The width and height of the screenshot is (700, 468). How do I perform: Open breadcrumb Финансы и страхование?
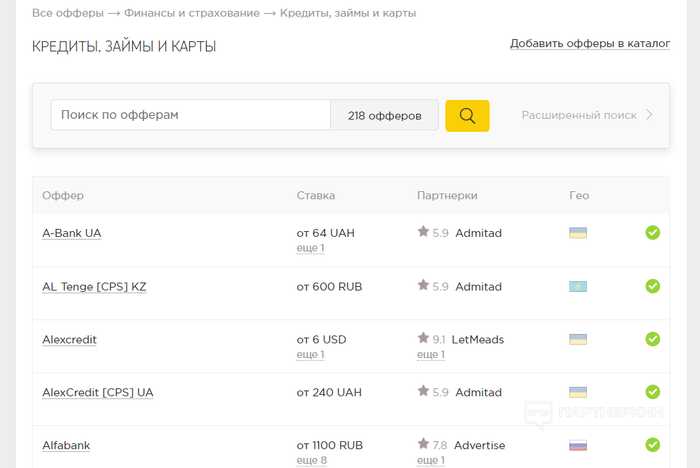tap(192, 13)
